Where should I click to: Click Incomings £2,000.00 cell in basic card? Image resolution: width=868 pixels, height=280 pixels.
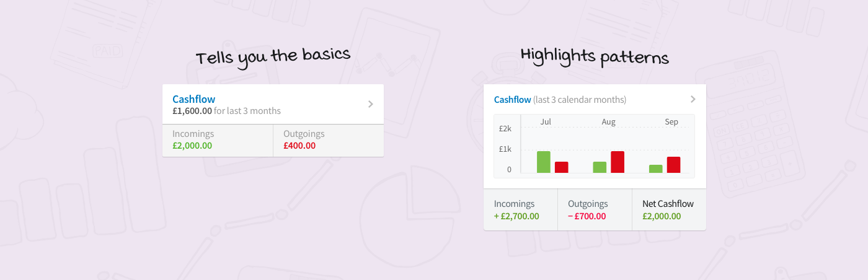[217, 140]
